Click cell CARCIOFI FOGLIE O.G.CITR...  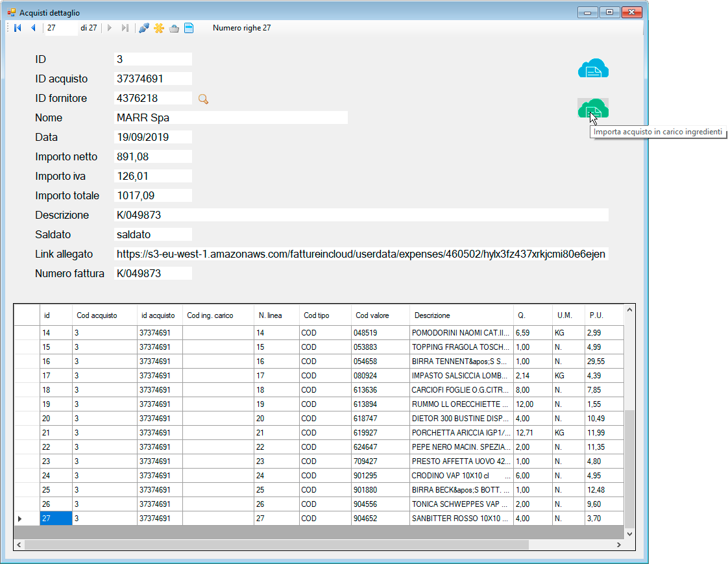(x=461, y=390)
